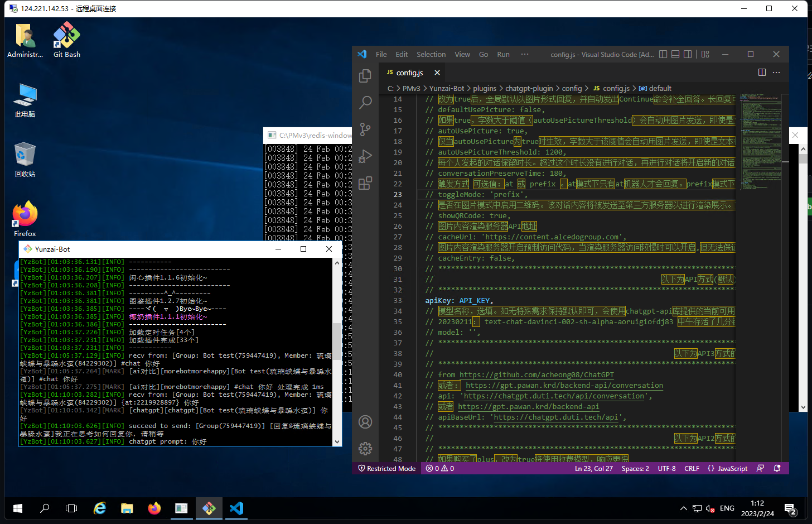The width and height of the screenshot is (812, 524).
Task: Open the Explorer view in VS Code
Action: click(365, 76)
